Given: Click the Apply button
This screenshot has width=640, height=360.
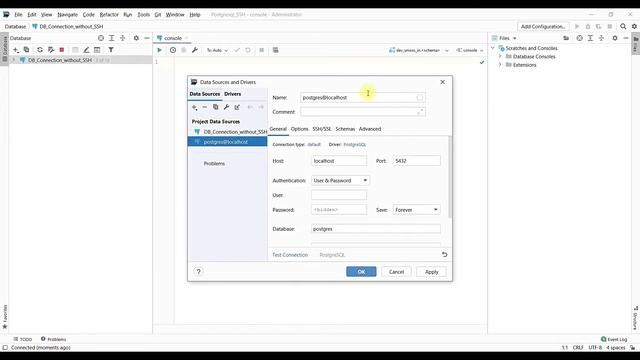Looking at the screenshot, I should tap(431, 272).
